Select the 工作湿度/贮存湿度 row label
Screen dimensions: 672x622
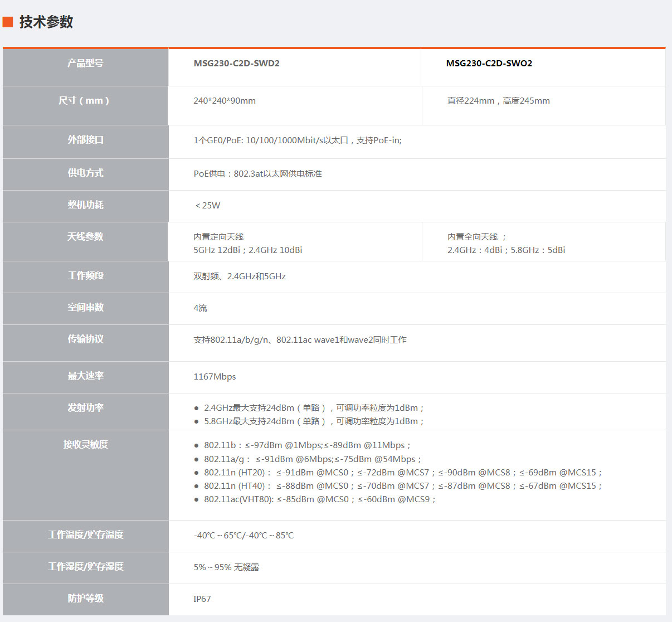(85, 567)
